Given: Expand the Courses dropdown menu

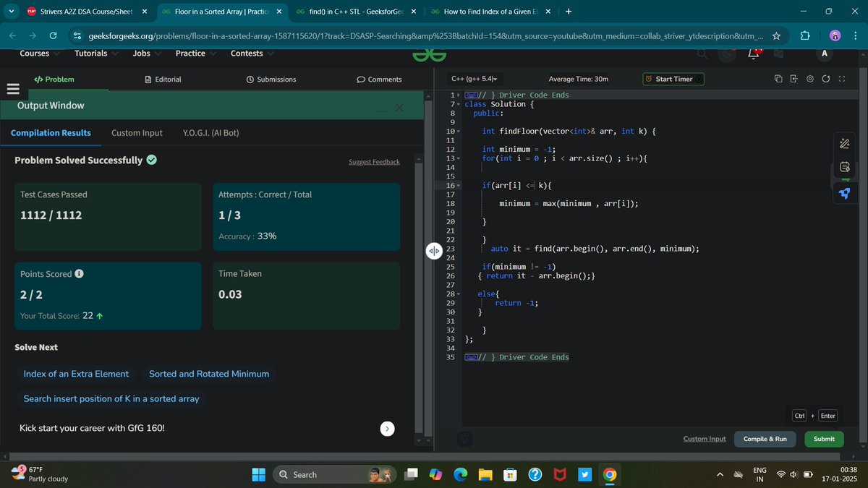Looking at the screenshot, I should pyautogui.click(x=39, y=53).
